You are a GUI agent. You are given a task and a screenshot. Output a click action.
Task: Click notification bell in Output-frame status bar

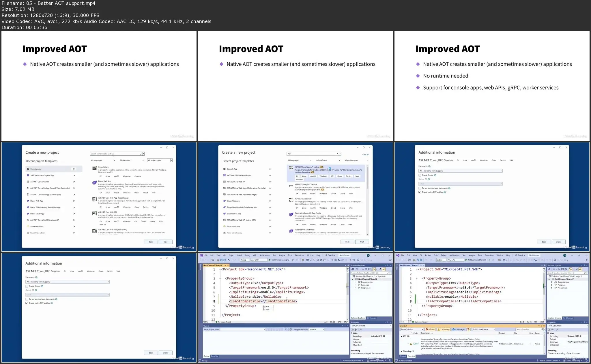[x=390, y=361]
